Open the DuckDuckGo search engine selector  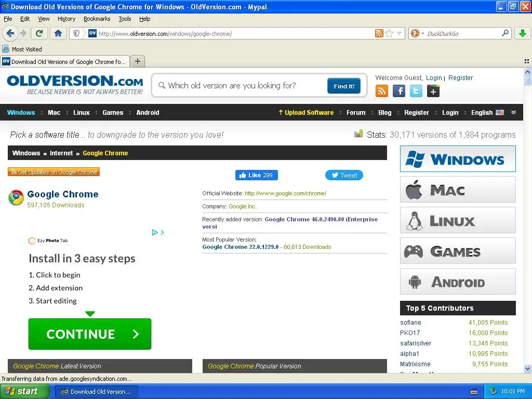(x=417, y=33)
